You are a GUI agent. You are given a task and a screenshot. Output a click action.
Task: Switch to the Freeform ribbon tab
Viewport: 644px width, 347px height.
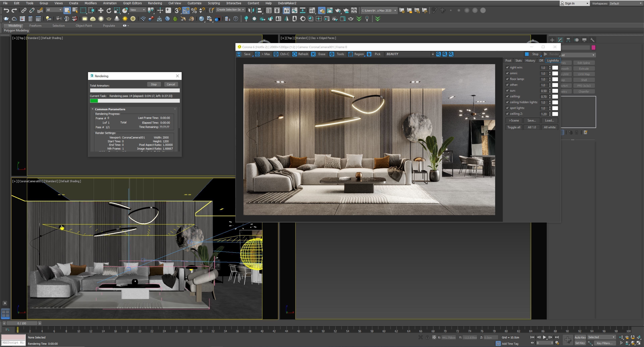pos(35,25)
